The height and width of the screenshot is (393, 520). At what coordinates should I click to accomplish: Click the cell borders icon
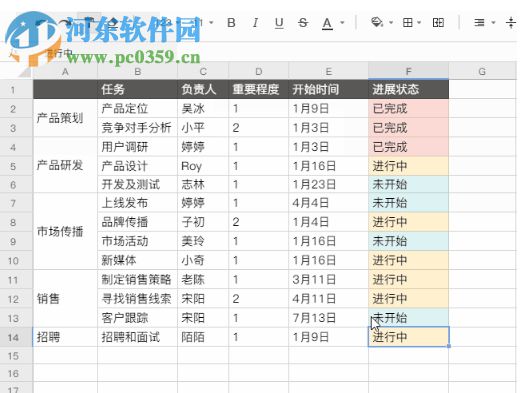tap(407, 23)
